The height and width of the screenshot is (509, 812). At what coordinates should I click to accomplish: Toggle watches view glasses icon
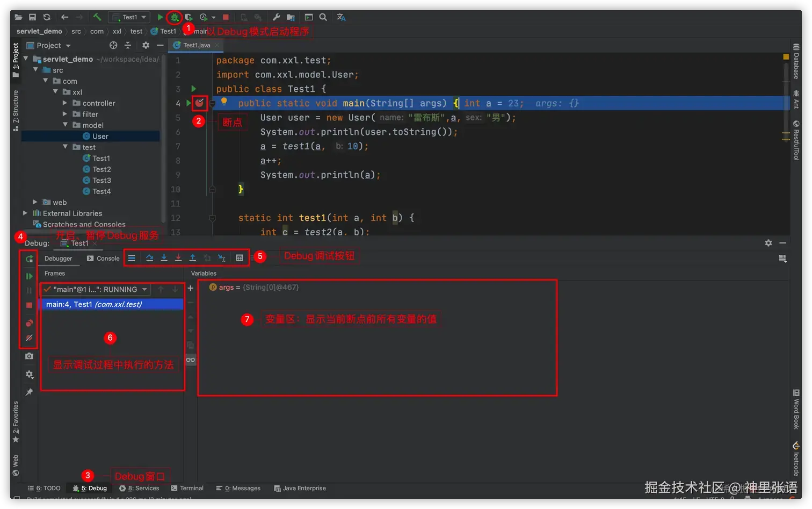191,360
